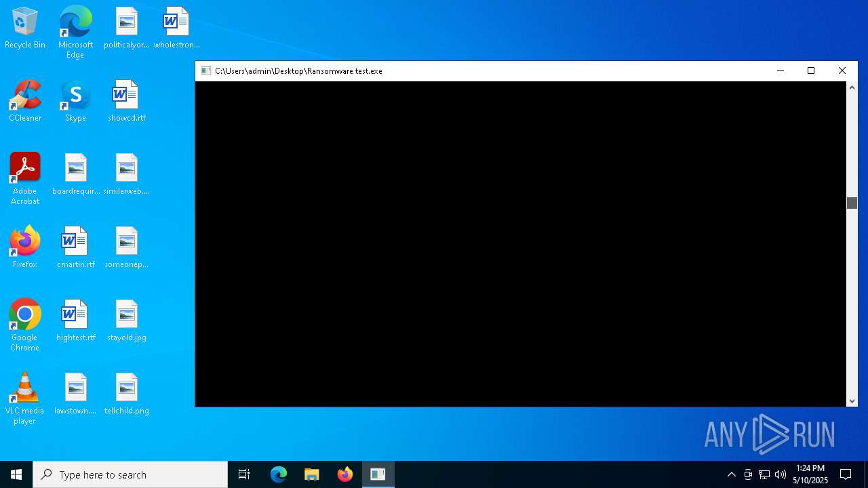
Task: Click the console vertical scrollbar thumb
Action: coord(852,203)
